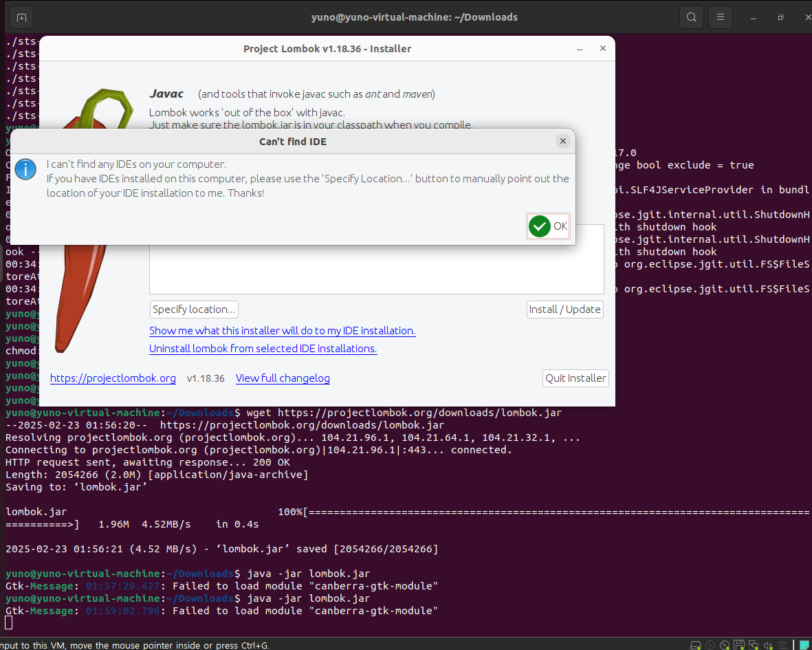Click the Quit Installer button
This screenshot has width=812, height=650.
point(576,378)
